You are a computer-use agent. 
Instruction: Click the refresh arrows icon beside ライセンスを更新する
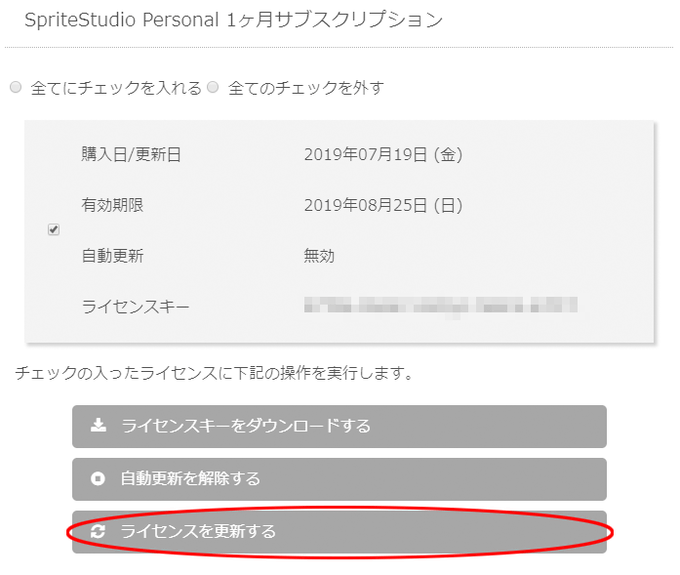(98, 532)
